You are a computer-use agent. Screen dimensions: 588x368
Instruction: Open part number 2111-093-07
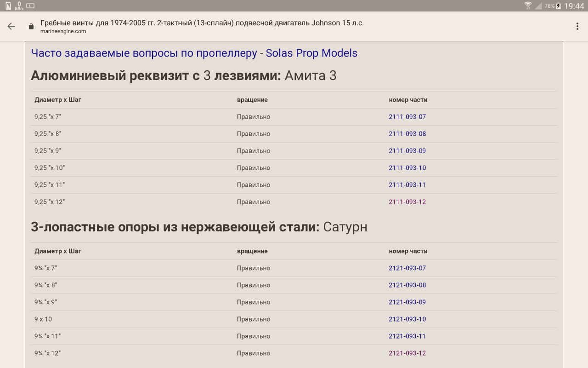click(407, 117)
